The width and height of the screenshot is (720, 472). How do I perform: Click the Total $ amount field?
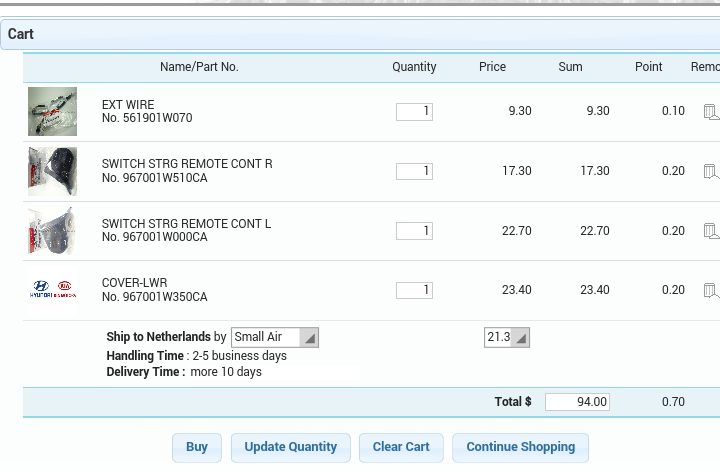(577, 402)
